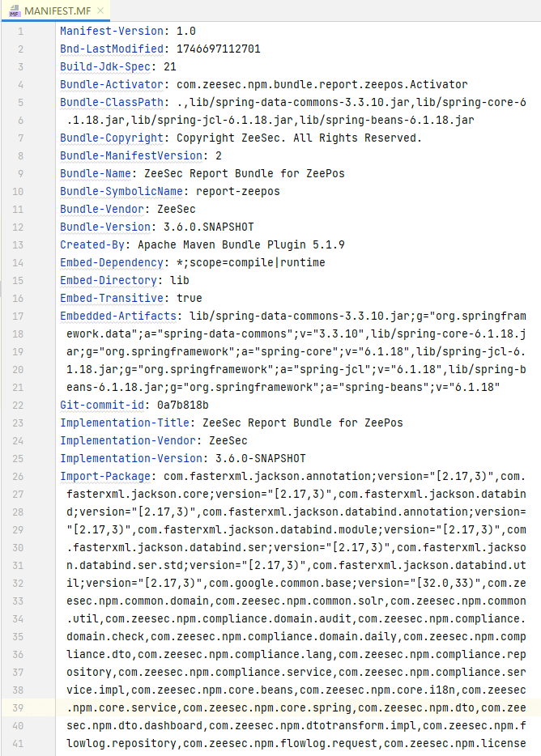Click line number 13 in gutter
This screenshot has width=541, height=756.
pyautogui.click(x=19, y=244)
